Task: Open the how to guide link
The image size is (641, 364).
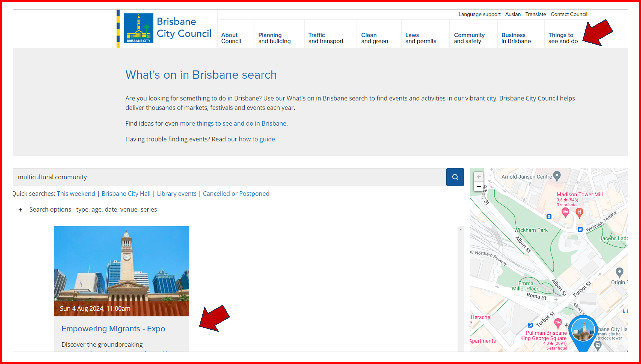Action: coord(257,139)
